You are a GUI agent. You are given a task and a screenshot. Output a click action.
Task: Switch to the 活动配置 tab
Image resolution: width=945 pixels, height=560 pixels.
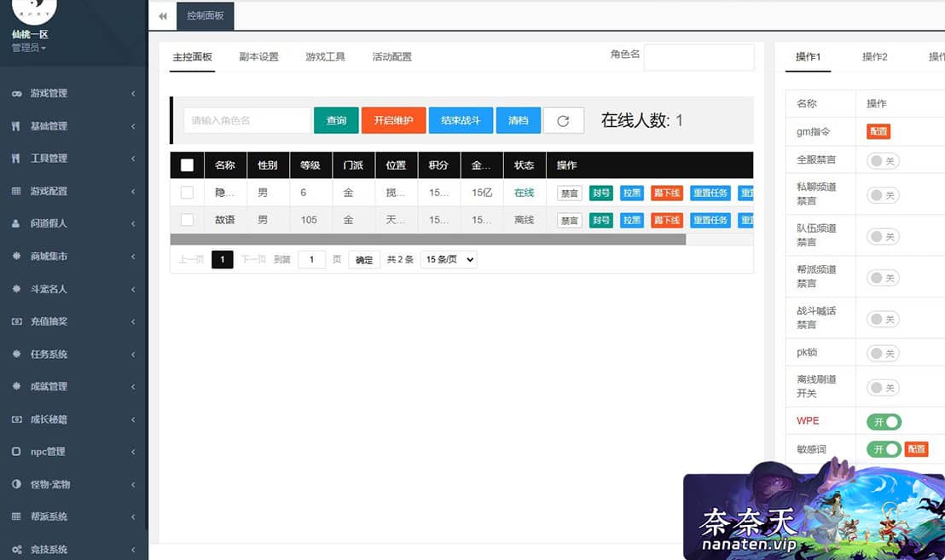pyautogui.click(x=391, y=56)
